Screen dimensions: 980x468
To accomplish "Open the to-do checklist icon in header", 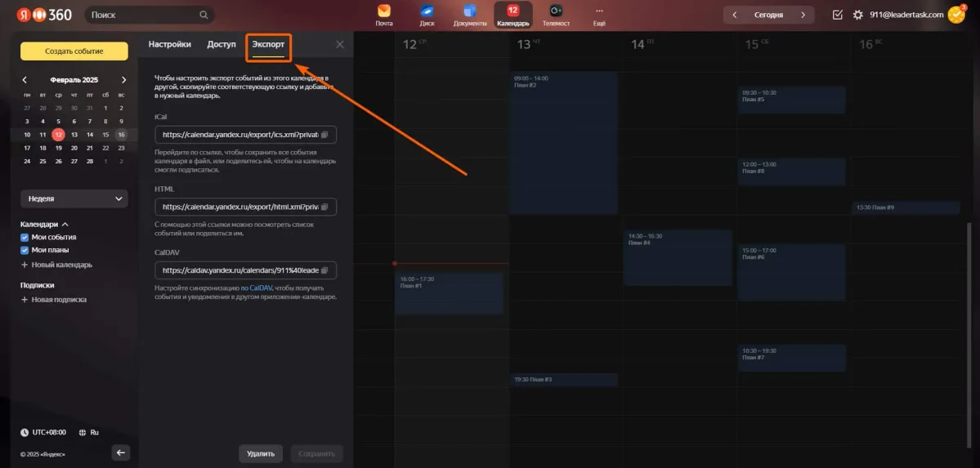I will (837, 15).
